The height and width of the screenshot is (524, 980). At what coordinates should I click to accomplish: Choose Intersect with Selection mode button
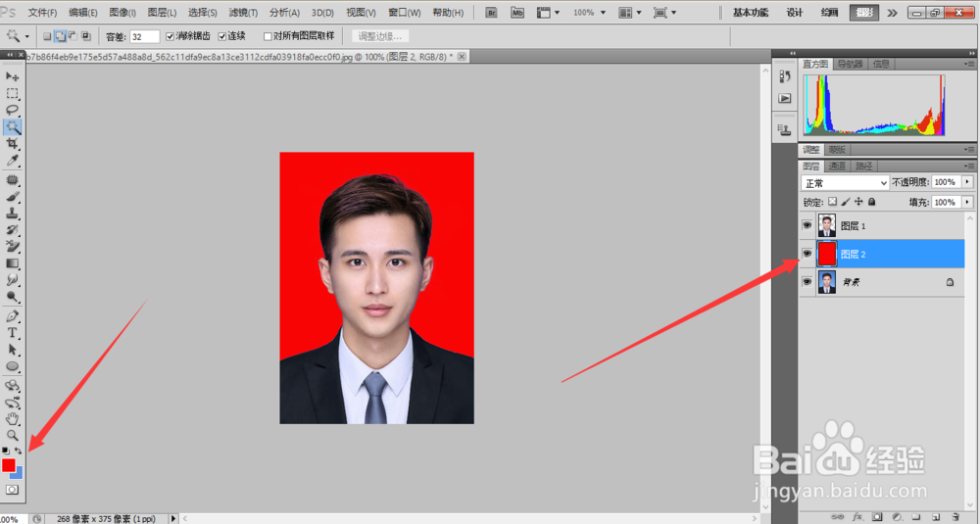click(85, 37)
